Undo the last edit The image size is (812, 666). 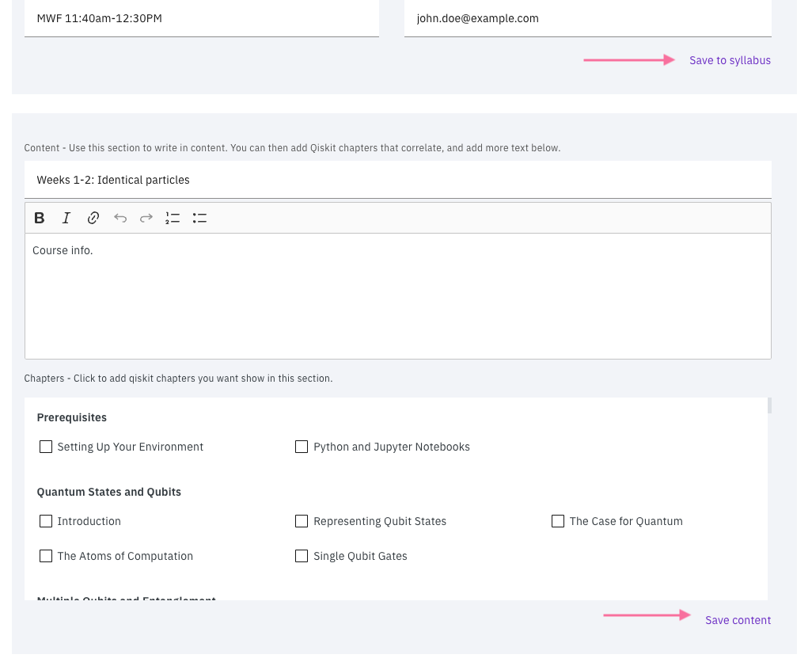click(x=120, y=218)
